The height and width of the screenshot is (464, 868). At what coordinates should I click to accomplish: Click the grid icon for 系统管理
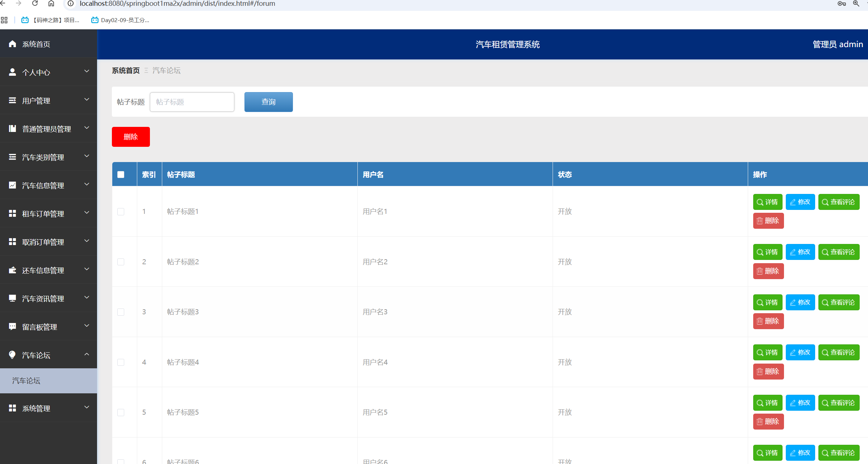[x=12, y=408]
